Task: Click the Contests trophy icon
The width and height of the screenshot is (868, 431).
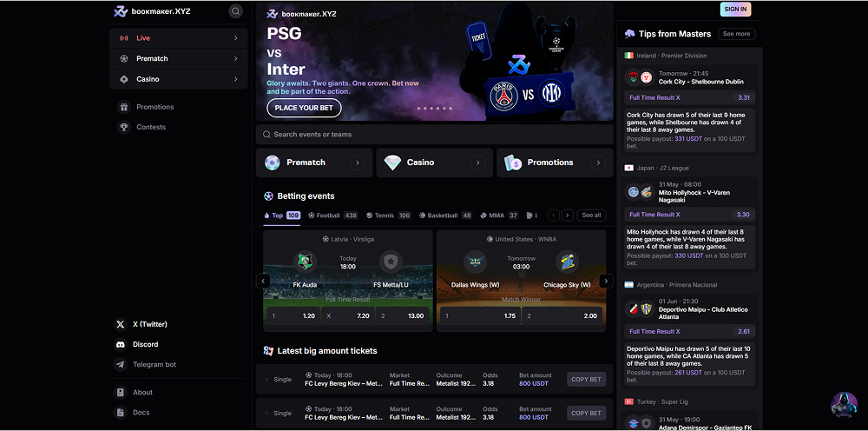Action: [124, 127]
